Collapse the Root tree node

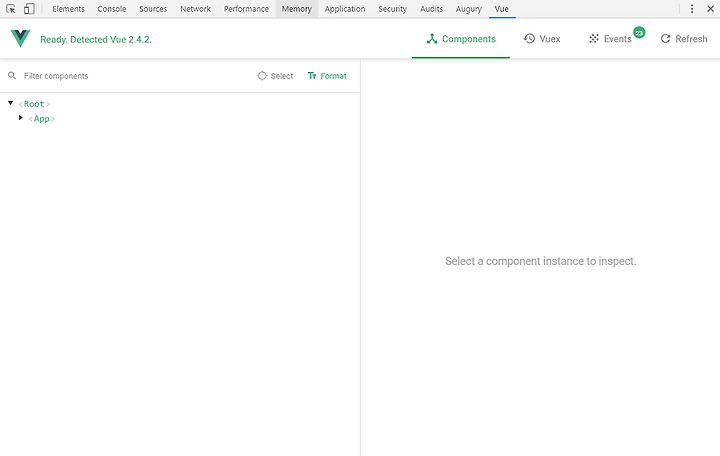tap(11, 103)
